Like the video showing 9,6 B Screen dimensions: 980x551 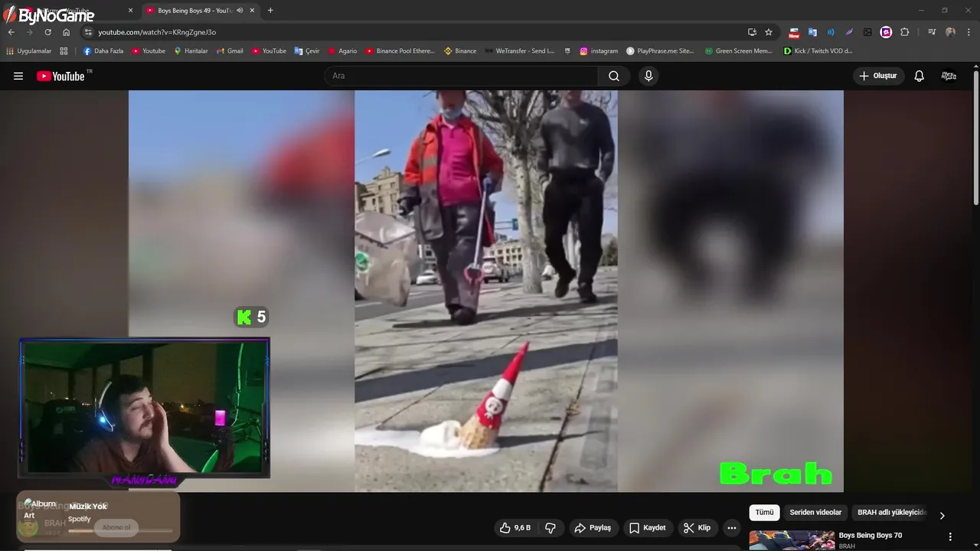(x=514, y=527)
